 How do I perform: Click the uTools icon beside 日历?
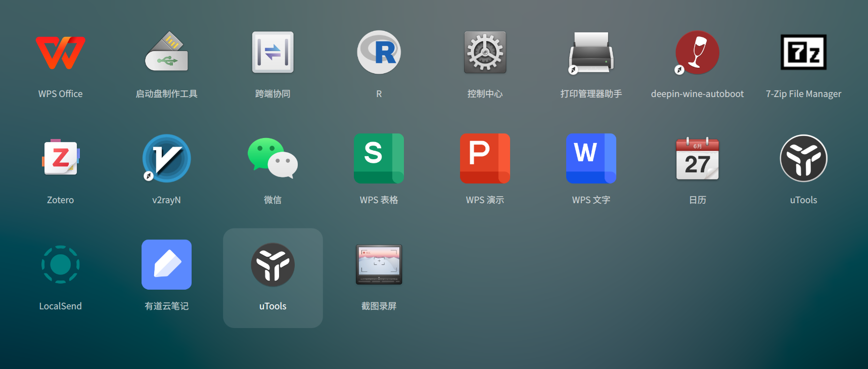(804, 158)
